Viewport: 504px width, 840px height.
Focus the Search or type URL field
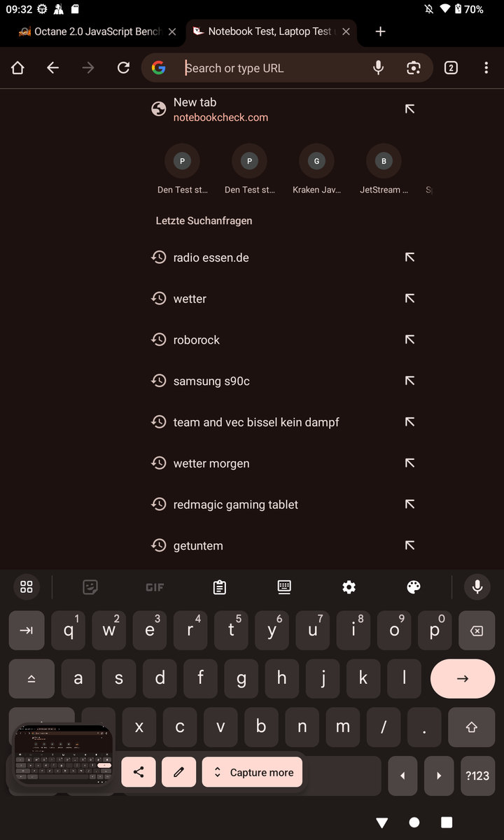point(273,68)
